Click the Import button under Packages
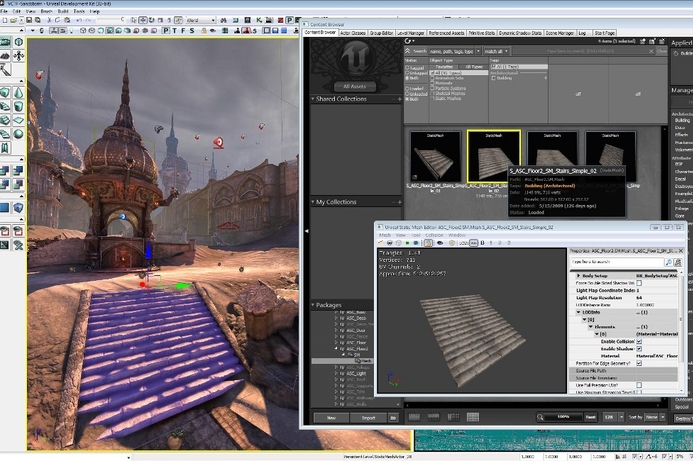 coord(368,418)
